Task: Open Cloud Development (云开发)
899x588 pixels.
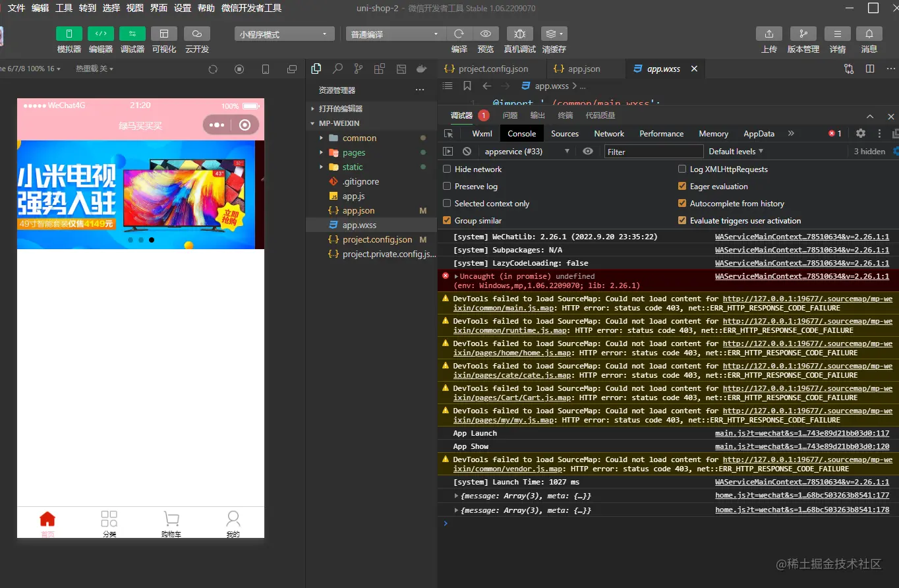Action: 197,34
